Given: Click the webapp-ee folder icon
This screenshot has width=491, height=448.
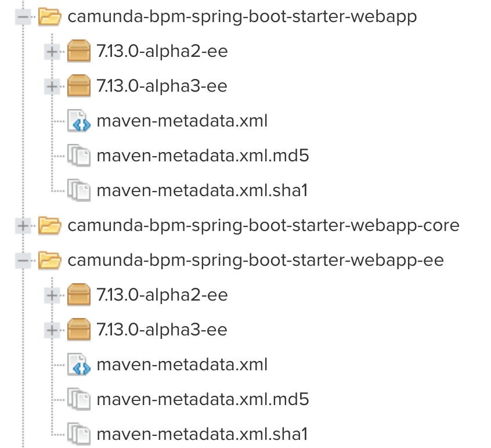Looking at the screenshot, I should pos(50,260).
